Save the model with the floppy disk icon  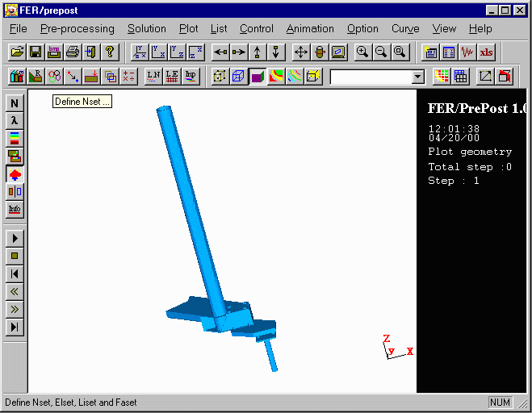(36, 52)
